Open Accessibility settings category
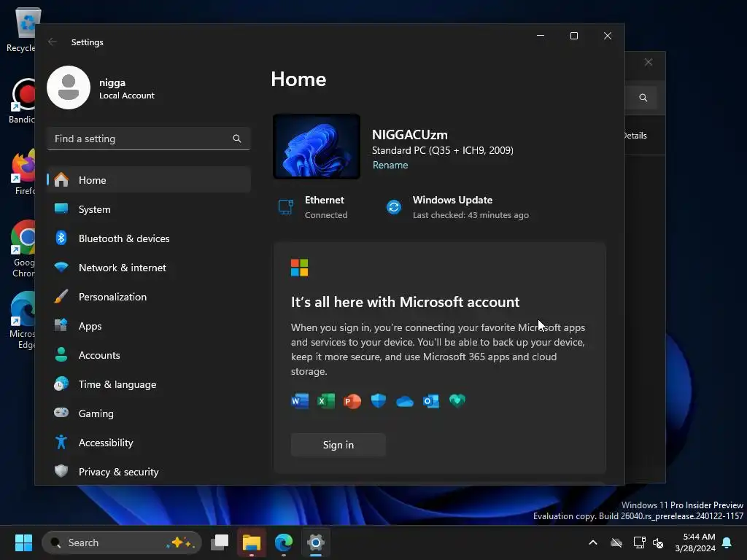The width and height of the screenshot is (747, 560). pyautogui.click(x=149, y=443)
